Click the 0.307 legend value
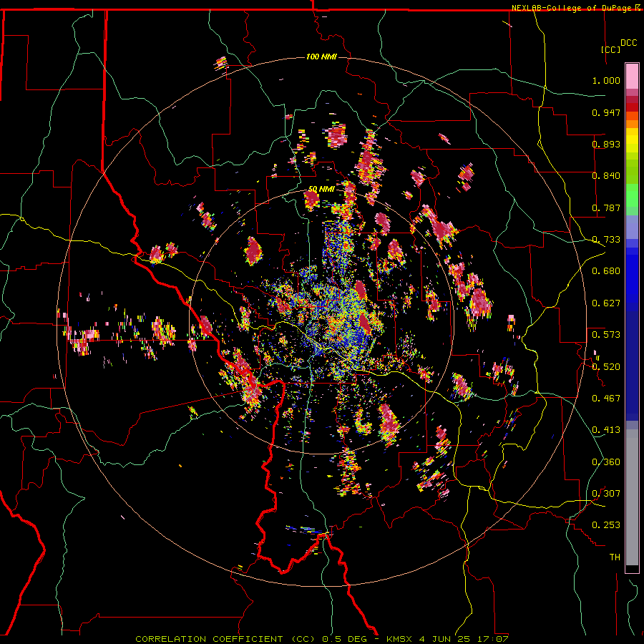 (606, 494)
